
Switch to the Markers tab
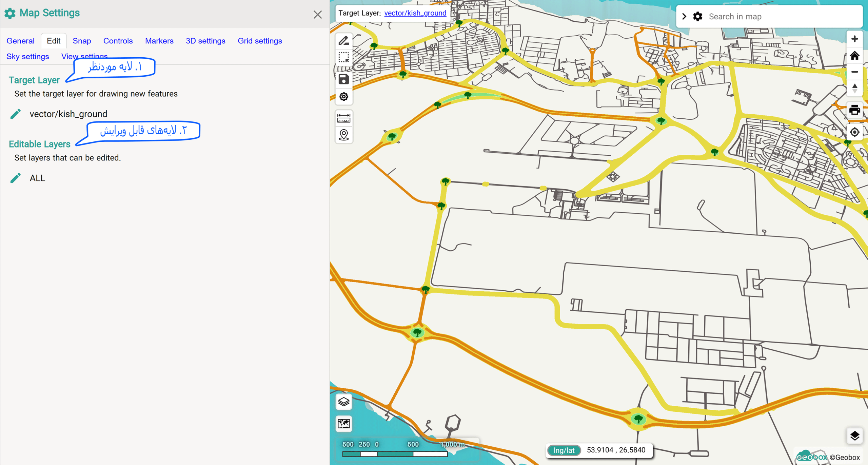click(159, 41)
